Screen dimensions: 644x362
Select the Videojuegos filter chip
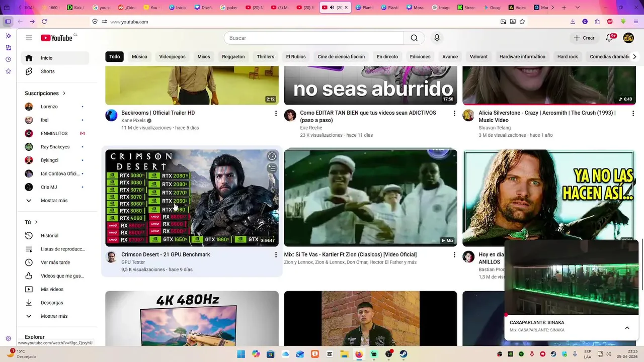tap(173, 57)
